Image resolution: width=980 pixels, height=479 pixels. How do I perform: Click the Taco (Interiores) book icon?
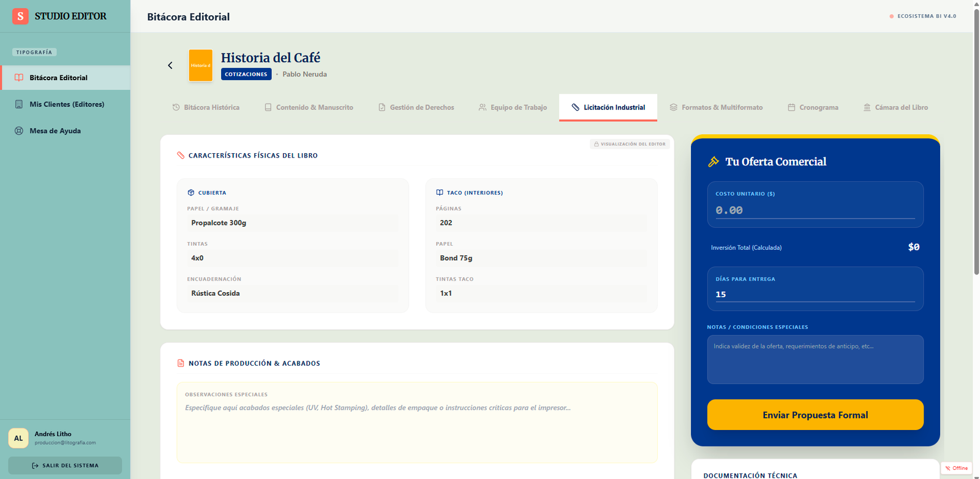pyautogui.click(x=440, y=192)
